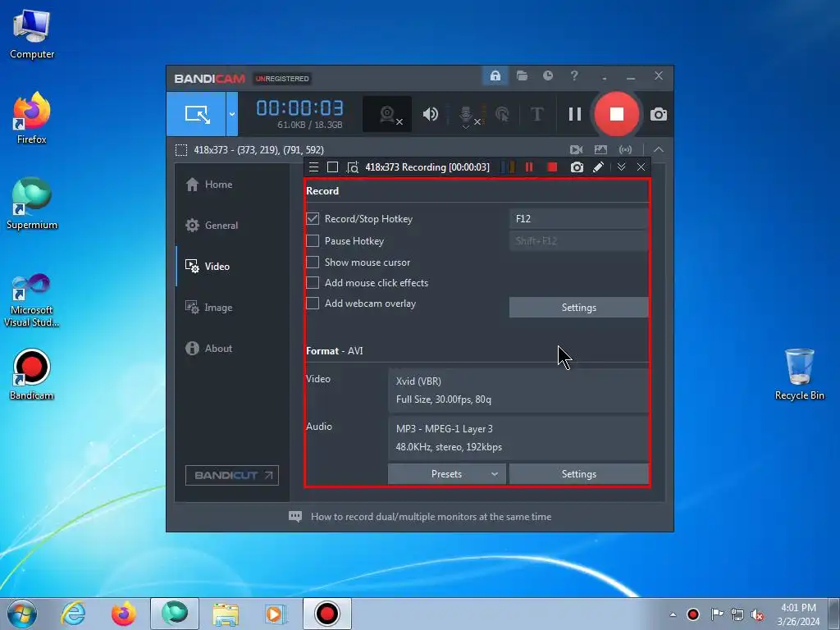This screenshot has height=630, width=840.
Task: Toggle the webcam overlay icon in toolbar
Action: (x=387, y=114)
